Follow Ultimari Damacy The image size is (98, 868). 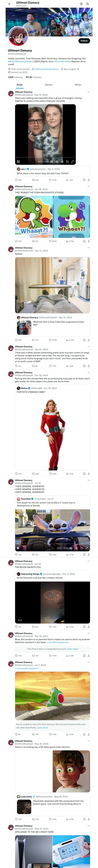coord(84,41)
